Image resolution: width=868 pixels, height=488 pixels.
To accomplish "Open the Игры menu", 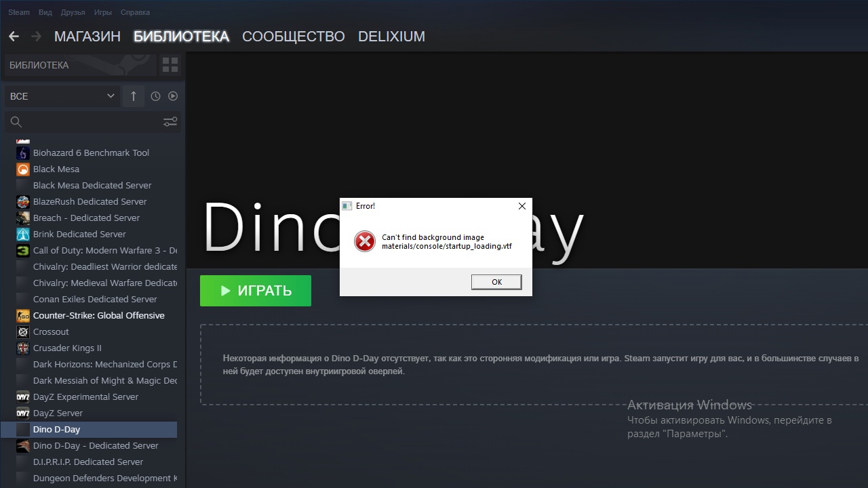I will point(103,12).
